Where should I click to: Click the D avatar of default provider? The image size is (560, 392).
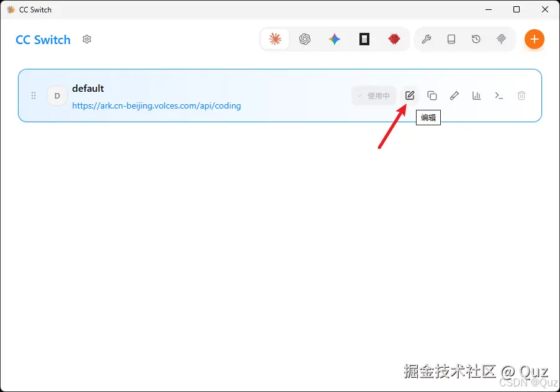coord(57,96)
